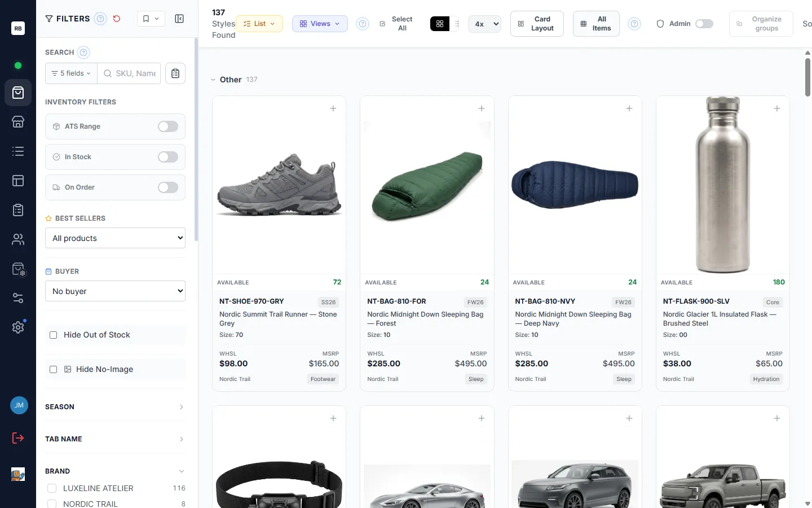
Task: Add NT-FLASK-900-SLV with plus icon
Action: click(777, 108)
